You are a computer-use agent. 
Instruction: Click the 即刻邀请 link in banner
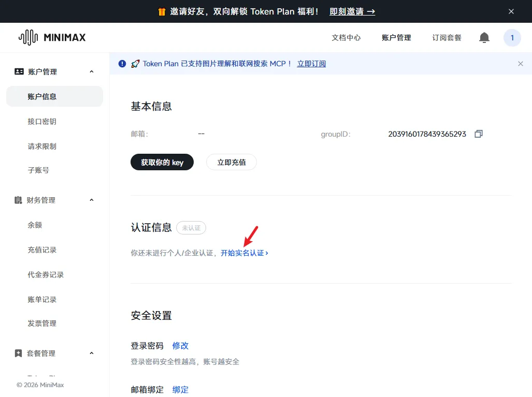(x=352, y=11)
